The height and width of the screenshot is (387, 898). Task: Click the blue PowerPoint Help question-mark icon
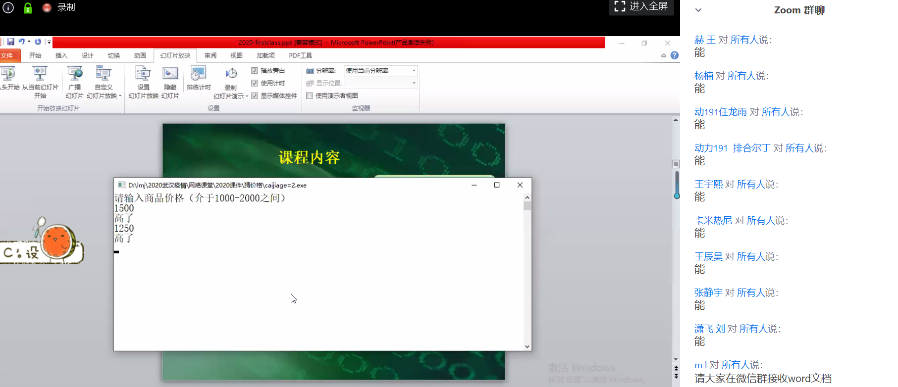(x=675, y=56)
